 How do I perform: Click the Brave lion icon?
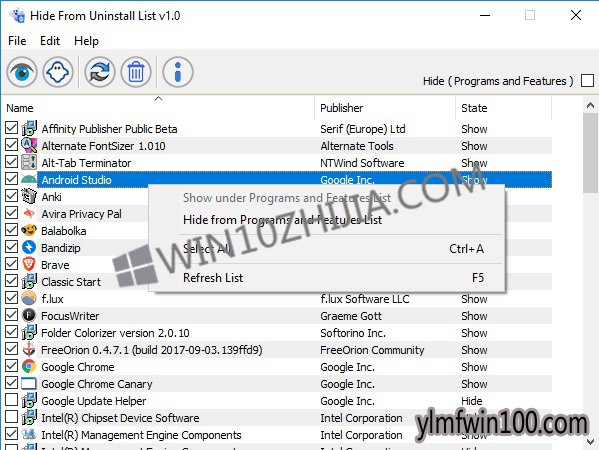29,264
